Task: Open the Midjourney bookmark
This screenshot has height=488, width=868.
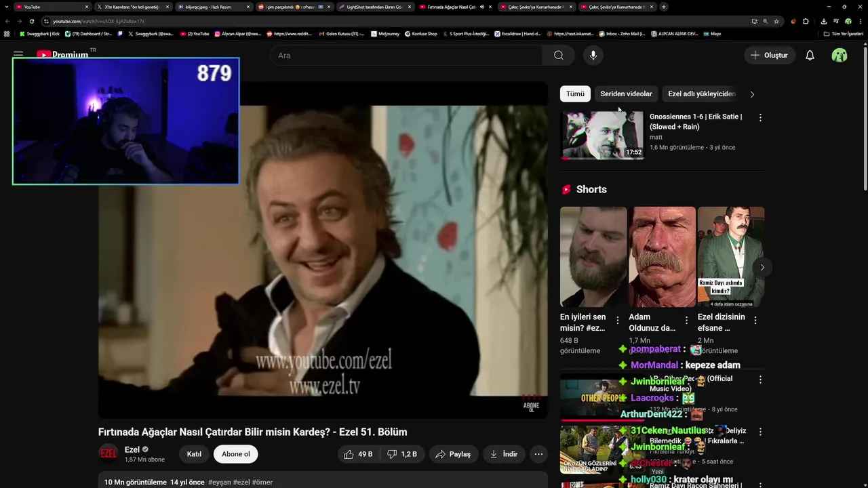Action: point(387,33)
